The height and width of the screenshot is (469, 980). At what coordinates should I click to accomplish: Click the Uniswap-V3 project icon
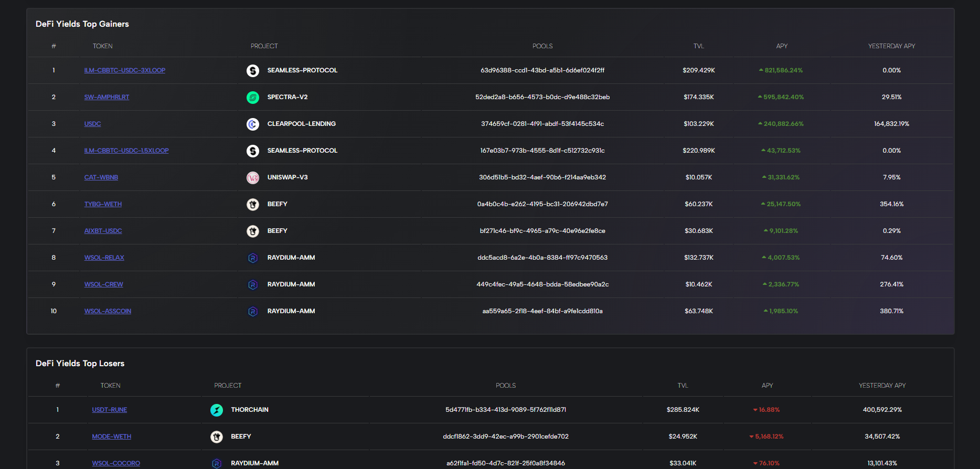click(x=253, y=178)
